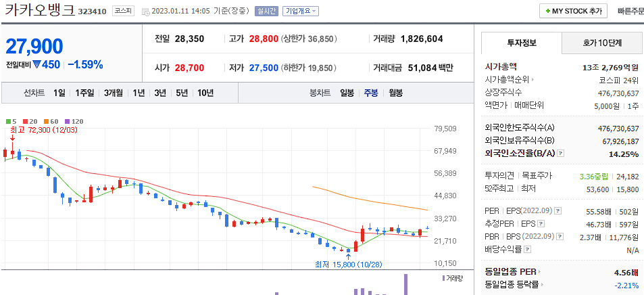Click the blue 최저 15,800 arrow marker on chart
This screenshot has width=644, height=295.
pyautogui.click(x=349, y=258)
